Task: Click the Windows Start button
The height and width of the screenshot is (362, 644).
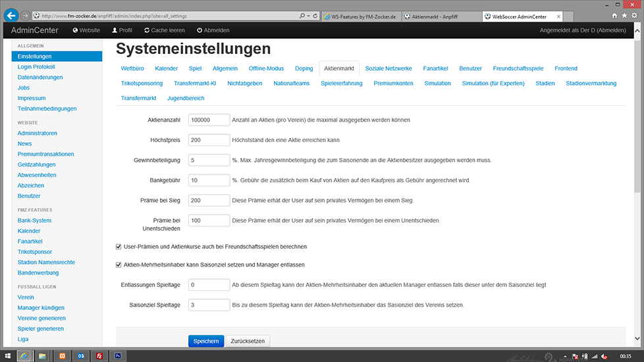Action: pos(7,355)
